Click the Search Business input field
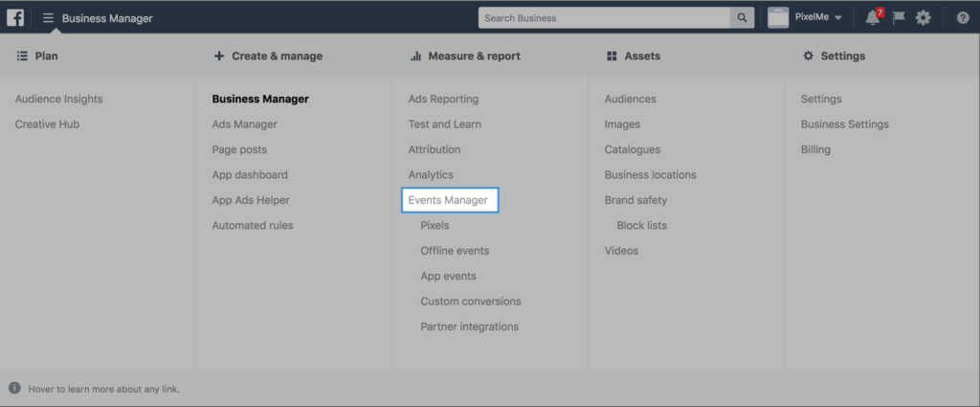Screen dimensions: 980x407 [x=605, y=18]
